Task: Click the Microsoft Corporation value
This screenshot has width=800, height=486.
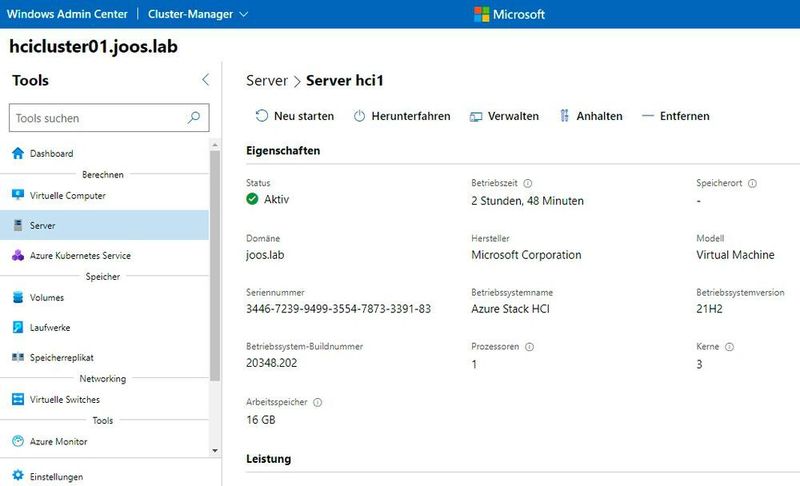Action: click(526, 254)
